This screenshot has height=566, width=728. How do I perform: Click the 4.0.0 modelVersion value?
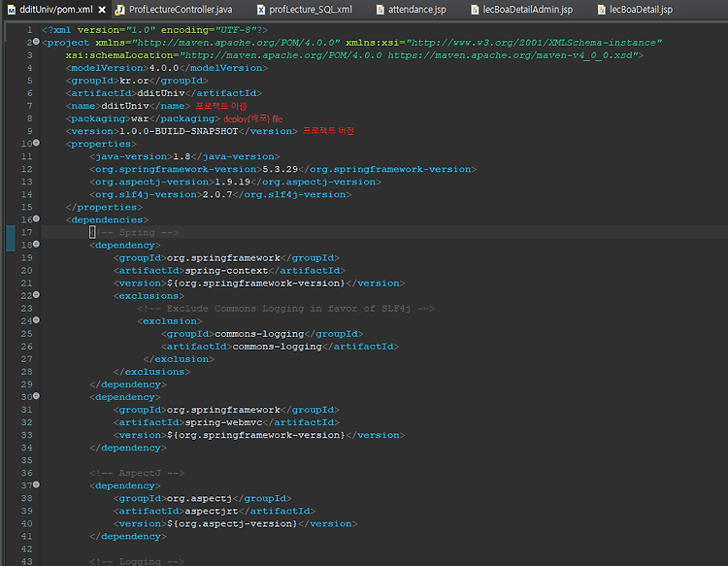click(164, 68)
